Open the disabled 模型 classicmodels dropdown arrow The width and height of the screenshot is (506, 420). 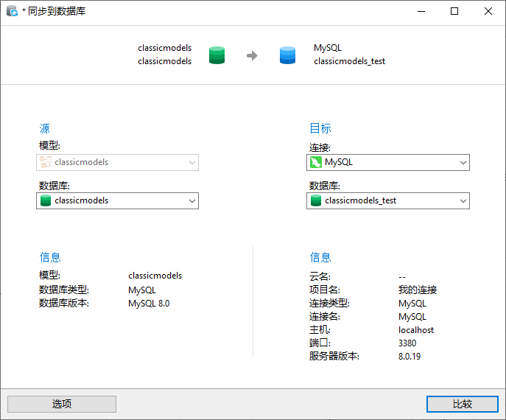tap(192, 162)
